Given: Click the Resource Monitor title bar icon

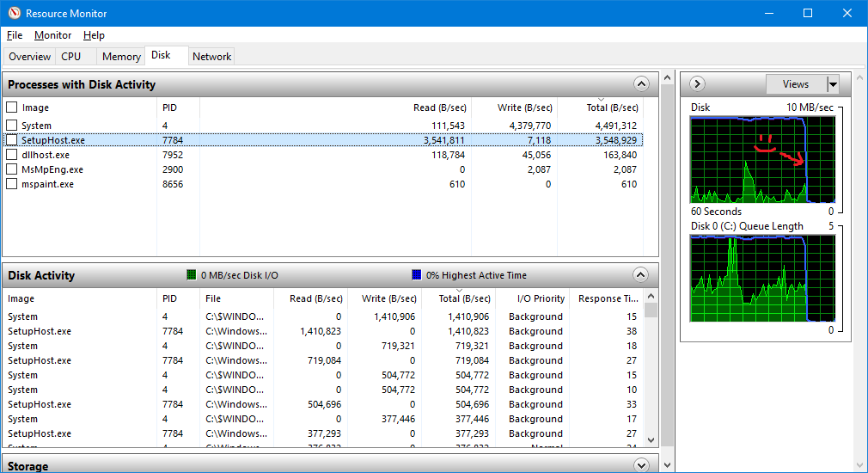Looking at the screenshot, I should [x=15, y=13].
